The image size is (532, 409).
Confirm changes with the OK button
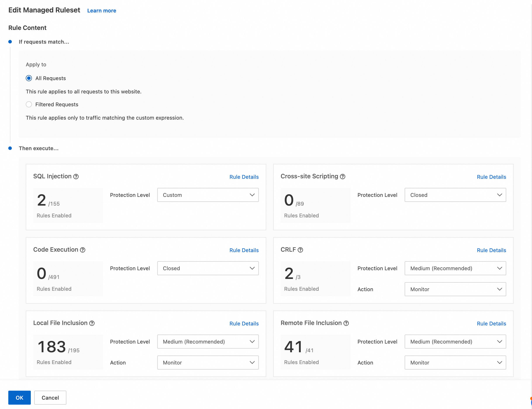[19, 397]
